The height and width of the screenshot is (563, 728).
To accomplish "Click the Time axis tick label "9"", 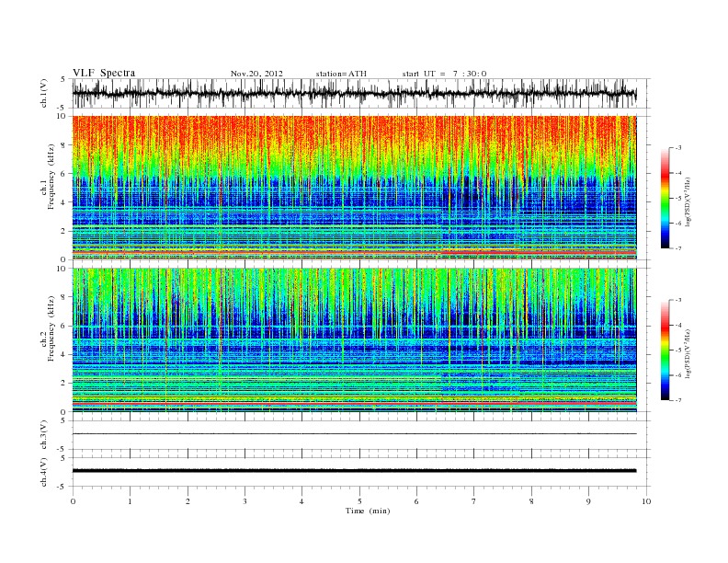I will pos(588,501).
